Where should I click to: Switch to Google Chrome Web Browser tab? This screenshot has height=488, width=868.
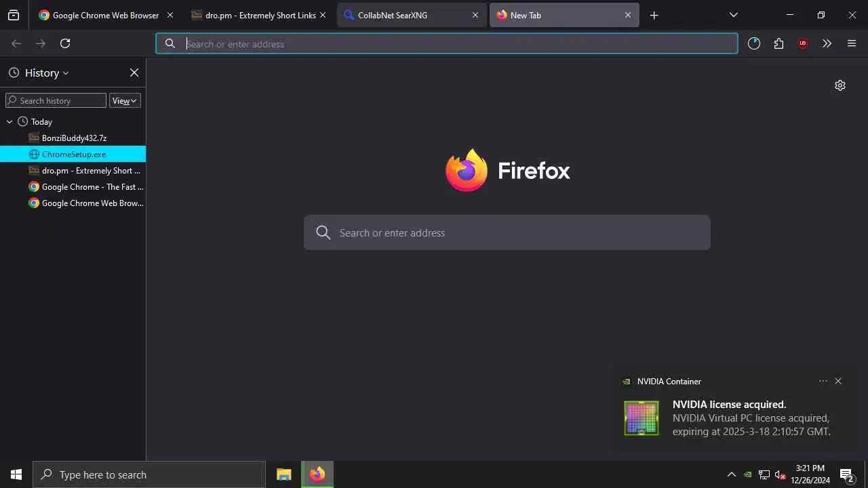coord(105,15)
